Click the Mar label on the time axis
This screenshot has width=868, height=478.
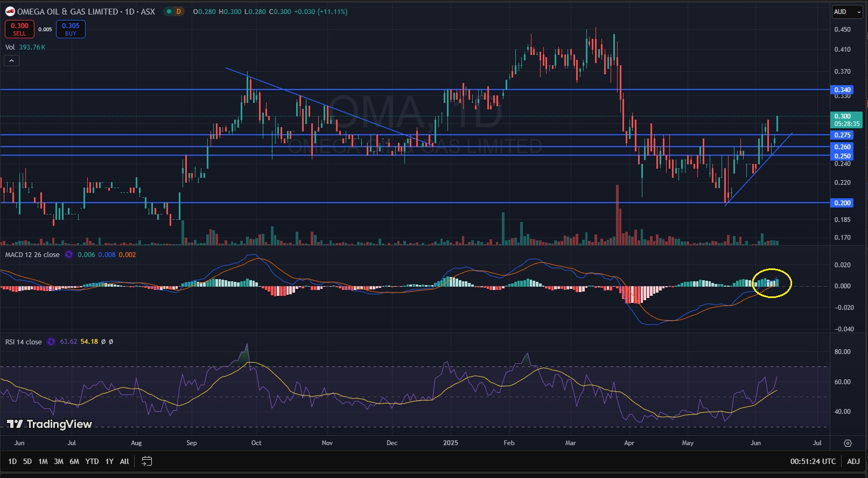point(571,443)
